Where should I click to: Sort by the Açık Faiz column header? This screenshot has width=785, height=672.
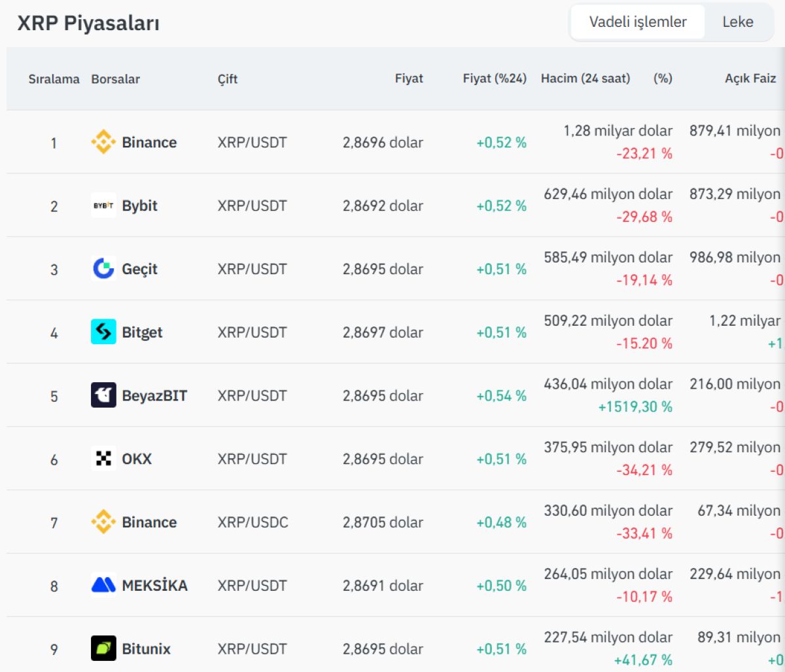pos(750,79)
